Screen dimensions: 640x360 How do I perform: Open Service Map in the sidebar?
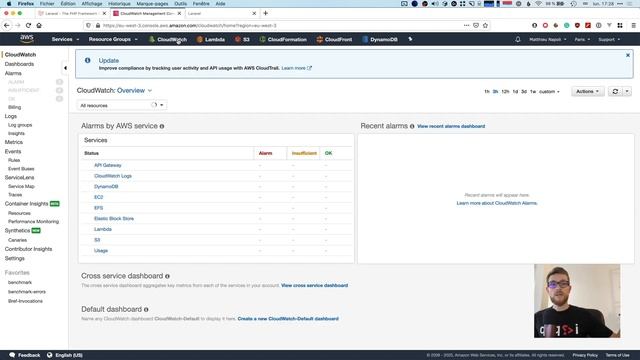pos(21,186)
